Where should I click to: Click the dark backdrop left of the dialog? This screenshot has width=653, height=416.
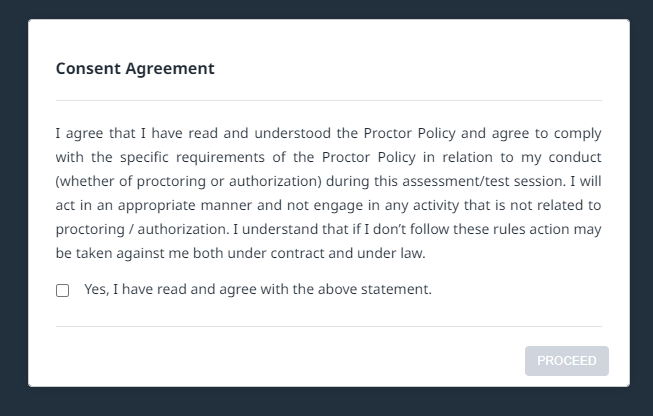point(13,200)
